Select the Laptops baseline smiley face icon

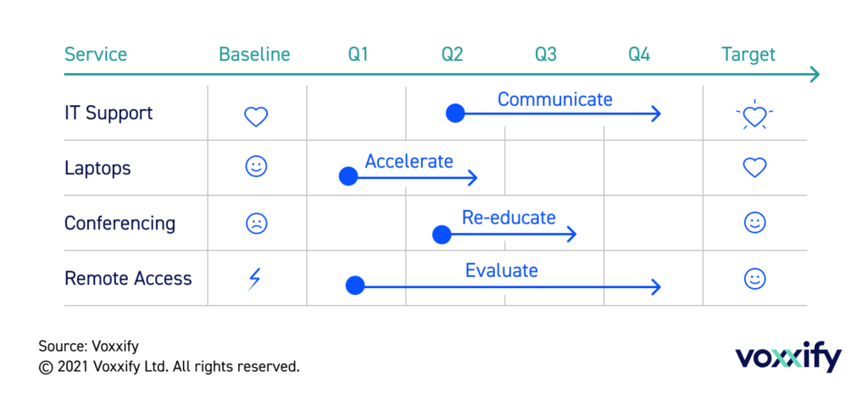coord(256,167)
